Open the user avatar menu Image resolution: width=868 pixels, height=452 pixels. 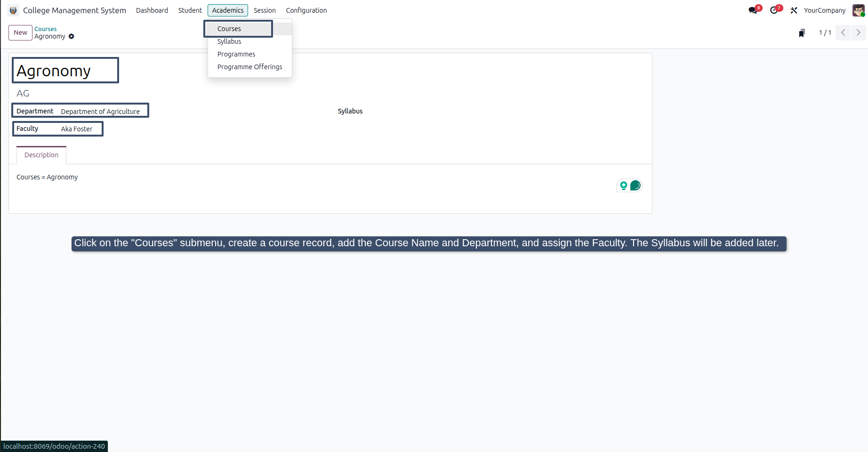pos(858,10)
